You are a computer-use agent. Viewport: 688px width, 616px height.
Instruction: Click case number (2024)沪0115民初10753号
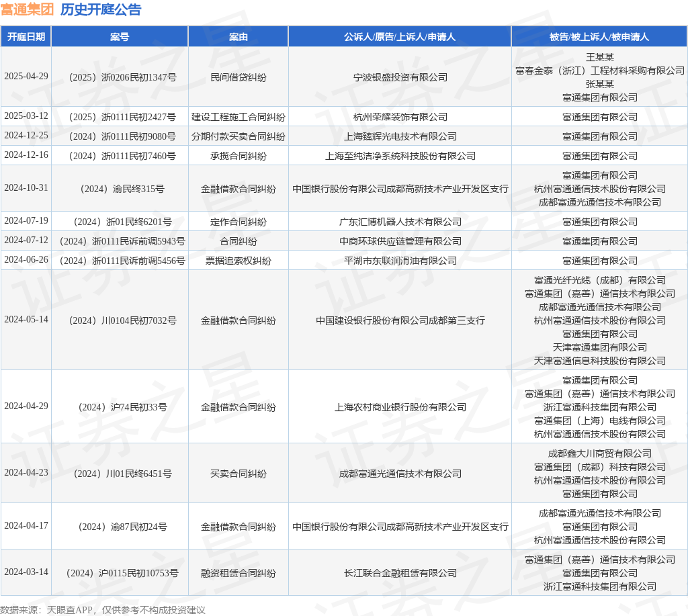point(120,573)
